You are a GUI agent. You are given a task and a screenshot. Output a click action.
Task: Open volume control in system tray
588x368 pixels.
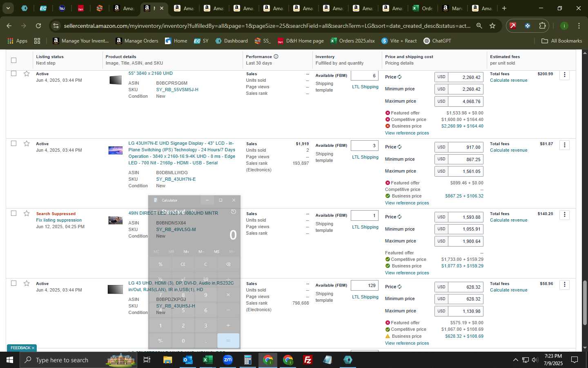[535, 360]
